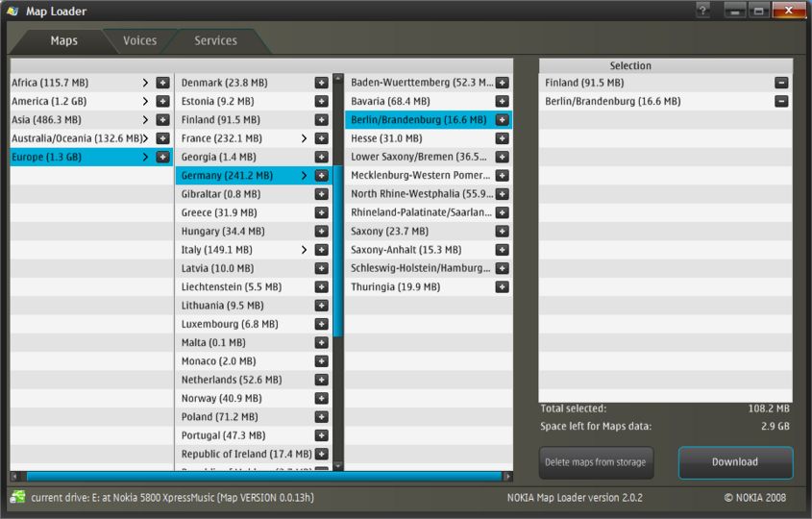
Task: Add Poland map with its plus icon
Action: pos(322,417)
